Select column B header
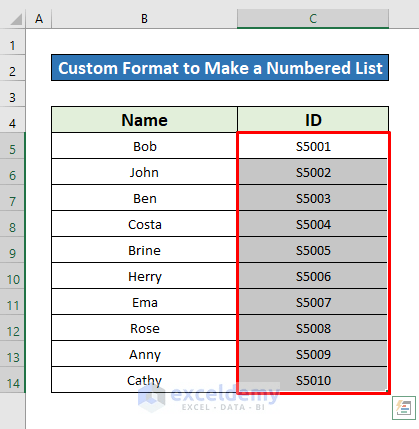Screen dimensions: 419x429 point(144,19)
